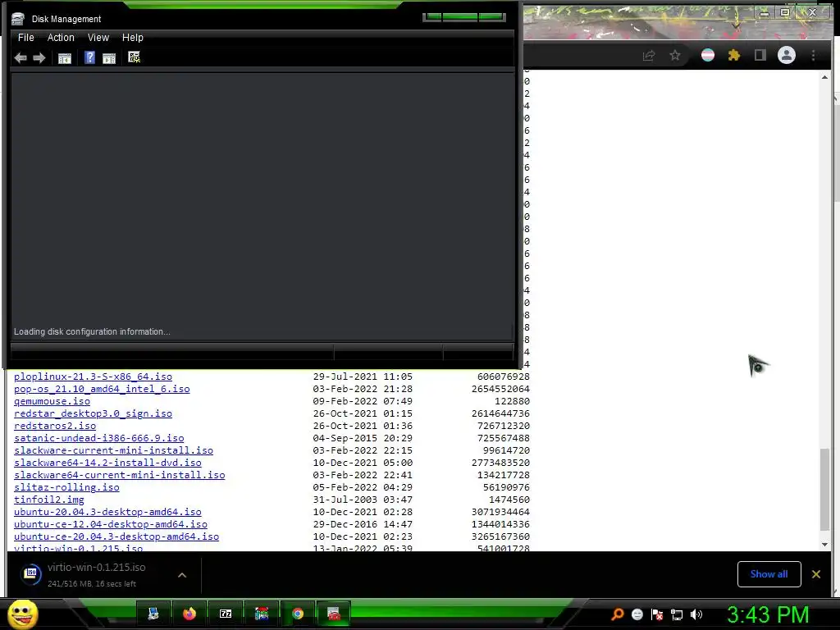
Task: Open Chrome's Extensions puzzle piece menu
Action: [x=734, y=55]
